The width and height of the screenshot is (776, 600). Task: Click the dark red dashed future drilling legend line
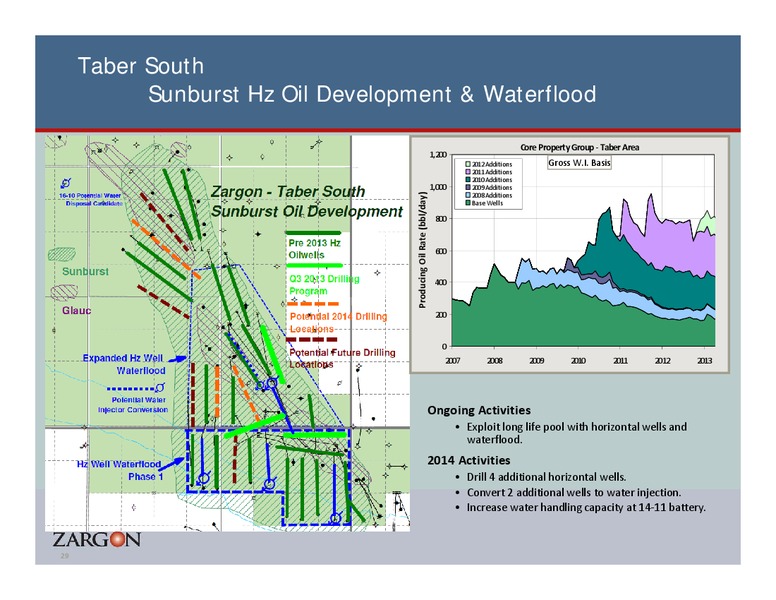coord(312,340)
